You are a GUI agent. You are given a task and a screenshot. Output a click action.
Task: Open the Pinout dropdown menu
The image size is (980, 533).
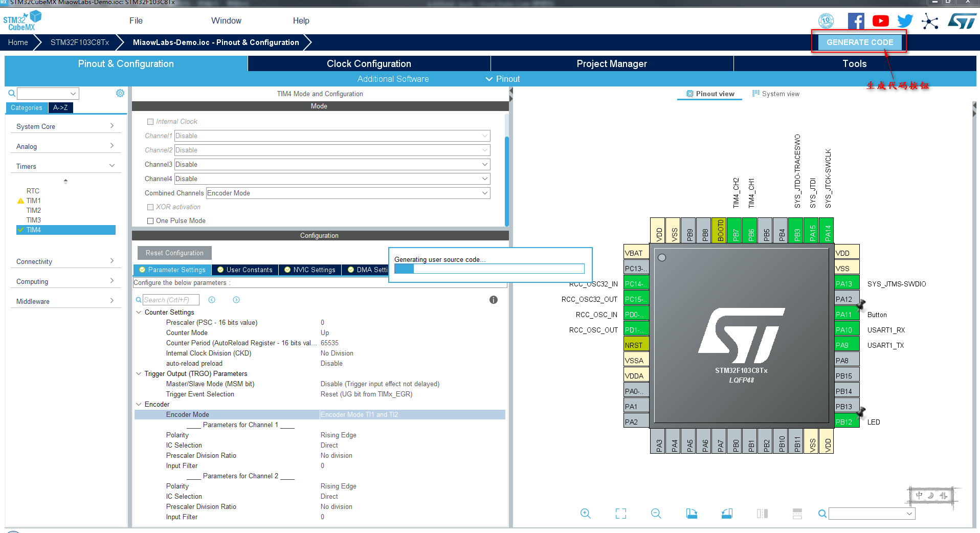(x=503, y=79)
